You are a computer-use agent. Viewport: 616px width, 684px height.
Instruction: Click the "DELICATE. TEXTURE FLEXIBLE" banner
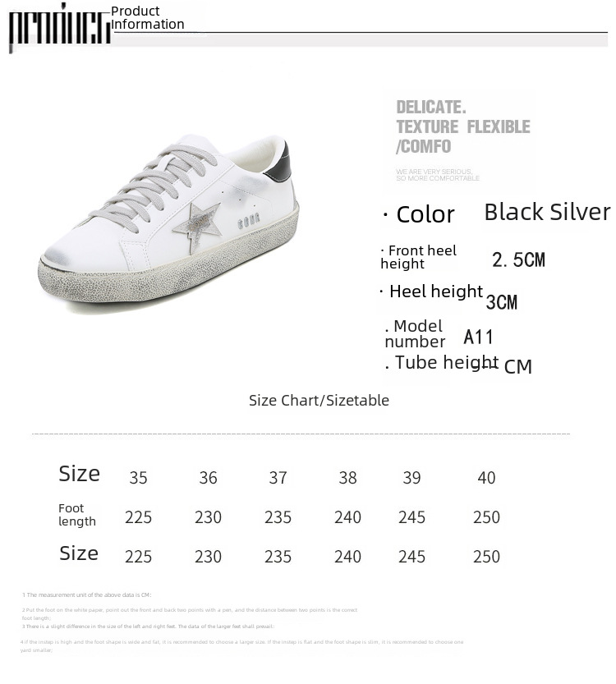(462, 126)
